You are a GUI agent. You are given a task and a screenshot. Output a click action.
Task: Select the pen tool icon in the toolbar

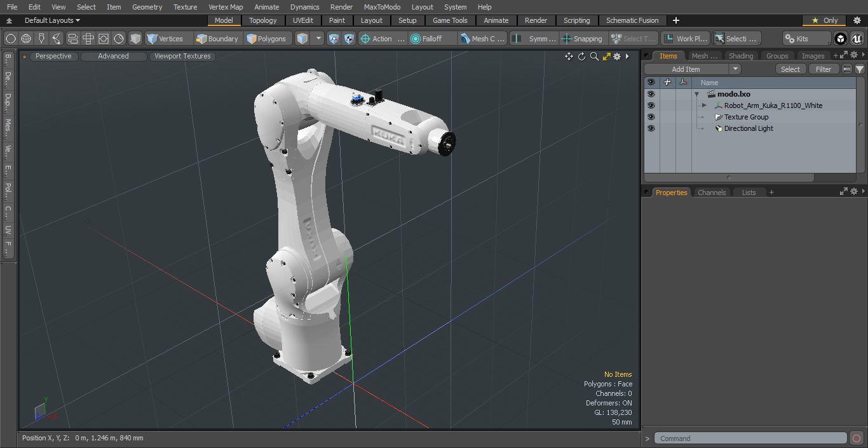(41, 39)
